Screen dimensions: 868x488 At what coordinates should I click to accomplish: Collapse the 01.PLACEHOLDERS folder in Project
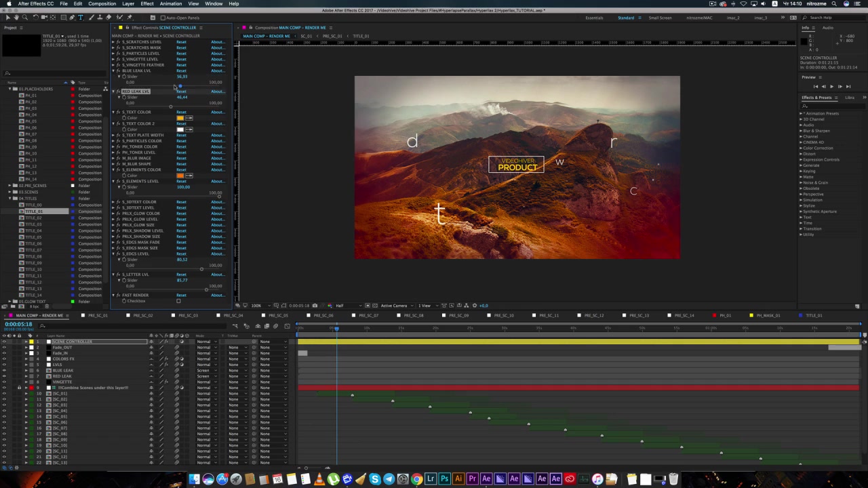[x=10, y=89]
